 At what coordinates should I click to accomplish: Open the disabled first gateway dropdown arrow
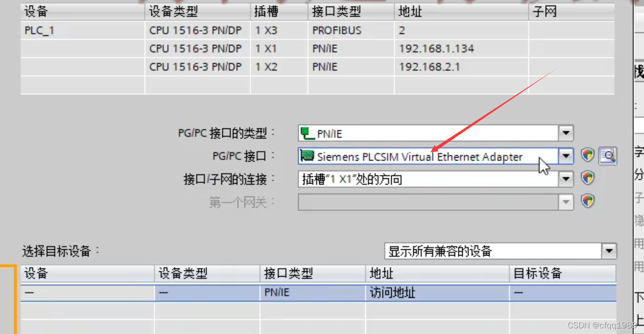pyautogui.click(x=566, y=203)
